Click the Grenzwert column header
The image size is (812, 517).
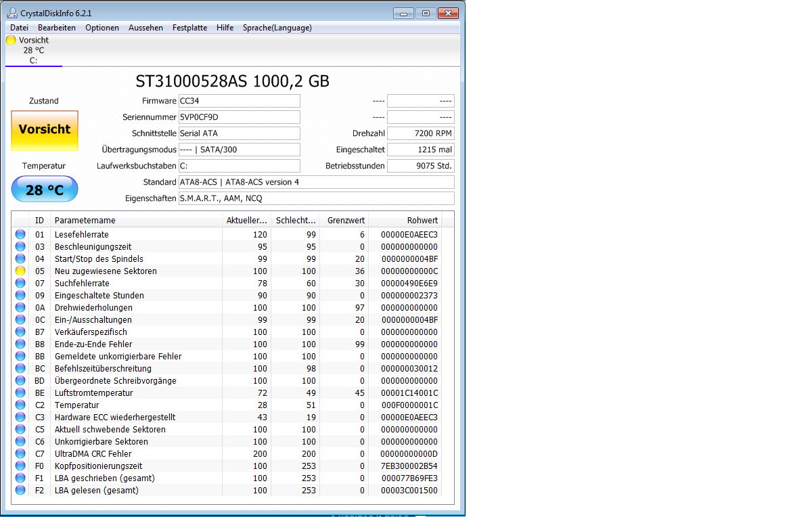[344, 220]
